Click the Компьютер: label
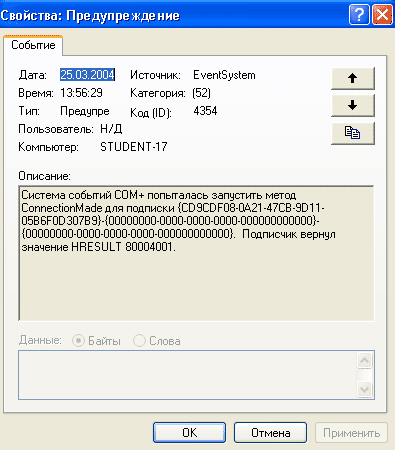This screenshot has width=395, height=450. [48, 147]
